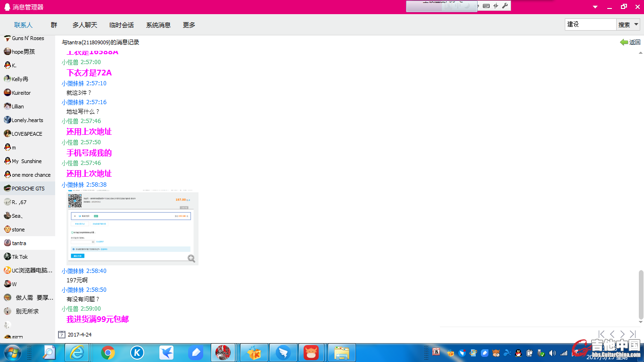Select contact LOVE&PEACE
Image resolution: width=644 pixels, height=362 pixels.
[x=27, y=134]
